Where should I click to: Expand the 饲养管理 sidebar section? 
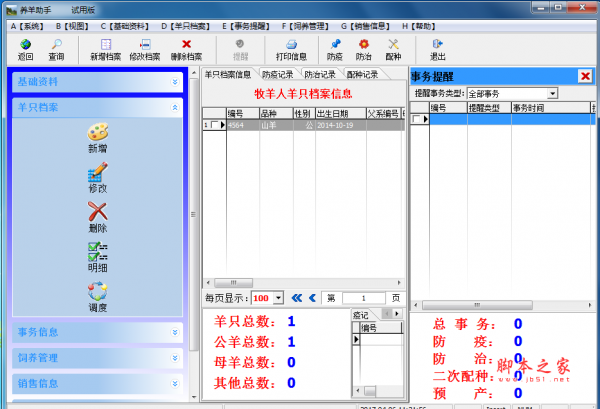[x=175, y=358]
